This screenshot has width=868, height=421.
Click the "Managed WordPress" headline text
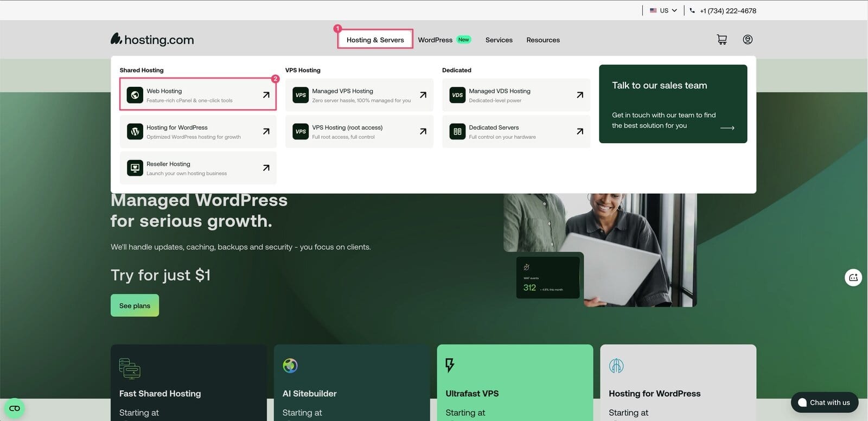pyautogui.click(x=199, y=200)
